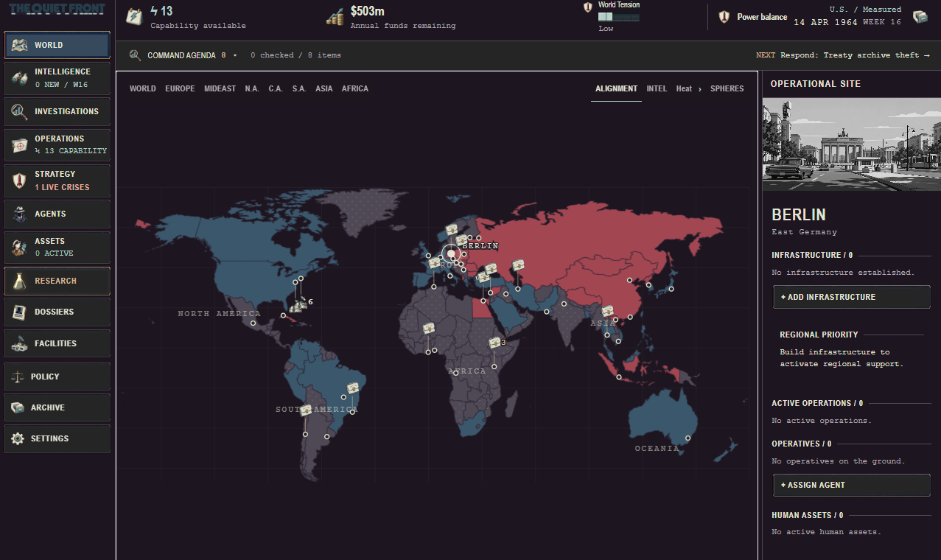Screen dimensions: 941x560
Task: Open Strategy with one live crisis
Action: (57, 181)
